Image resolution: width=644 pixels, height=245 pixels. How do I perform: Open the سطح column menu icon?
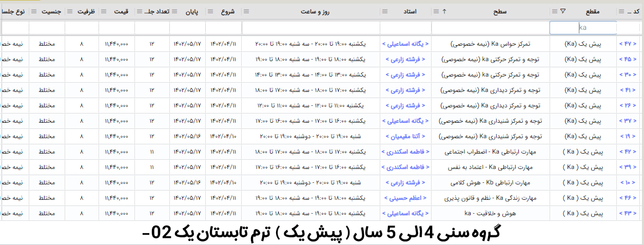click(436, 11)
